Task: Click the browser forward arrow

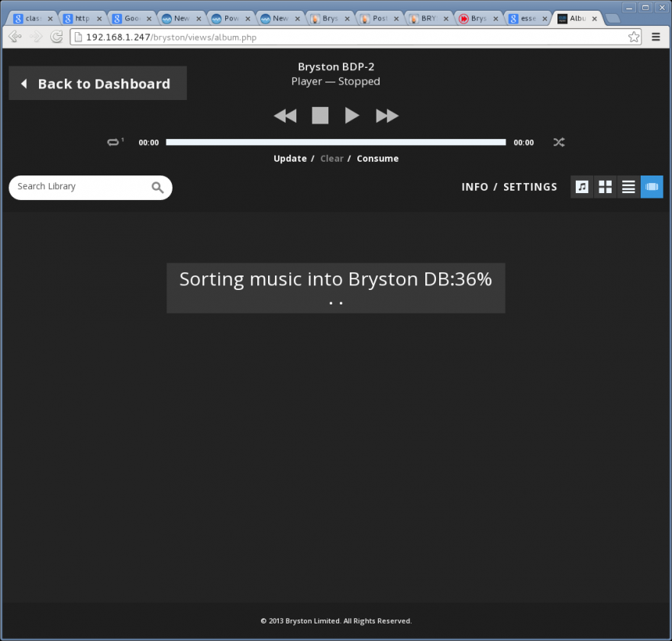Action: [x=36, y=37]
